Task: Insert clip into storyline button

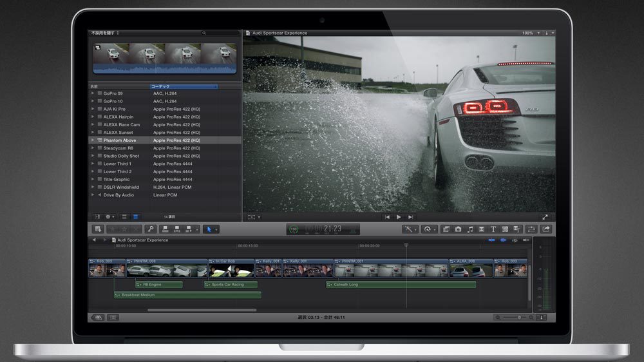Action: pyautogui.click(x=177, y=229)
